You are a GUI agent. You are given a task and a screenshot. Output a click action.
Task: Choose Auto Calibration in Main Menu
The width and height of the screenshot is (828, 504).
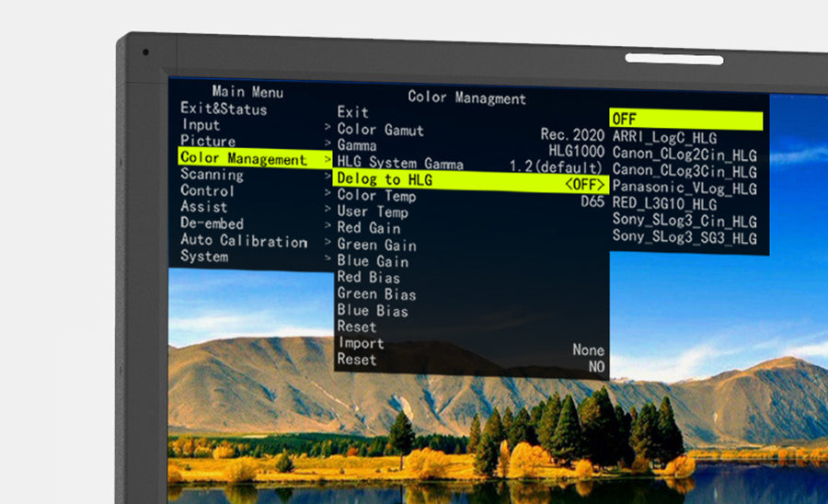(243, 241)
